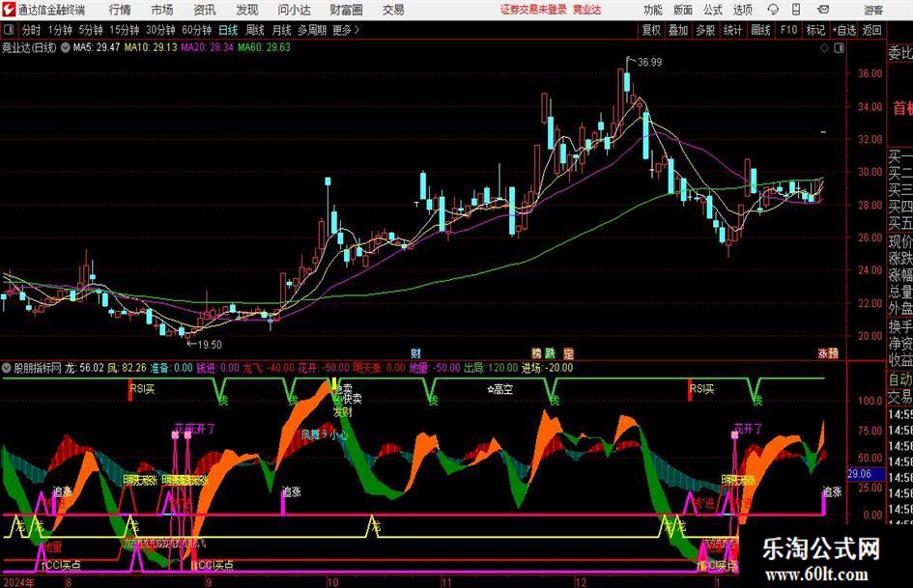Open the customer service headset icon
The width and height of the screenshot is (913, 588).
click(x=773, y=10)
